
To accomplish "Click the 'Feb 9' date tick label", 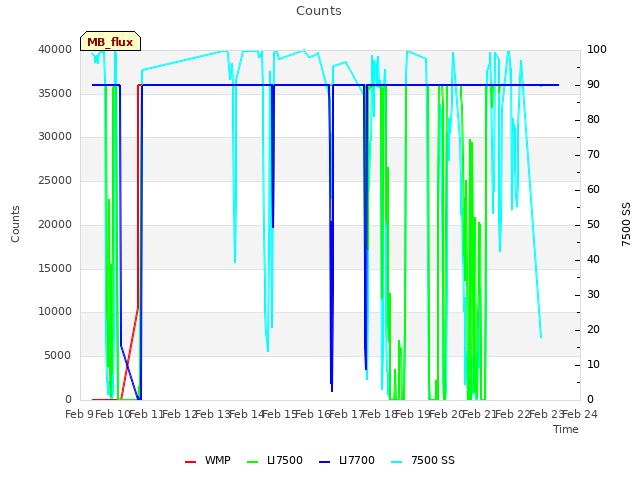I will pos(79,414).
